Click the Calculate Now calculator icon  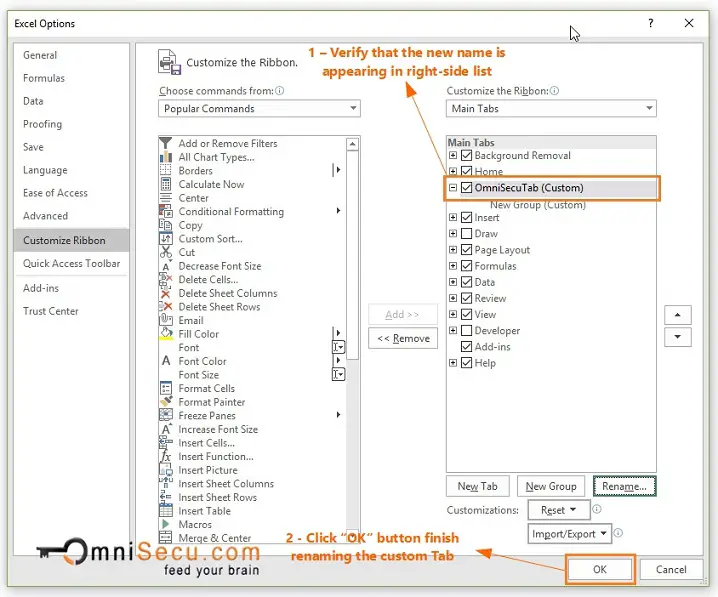[x=165, y=184]
